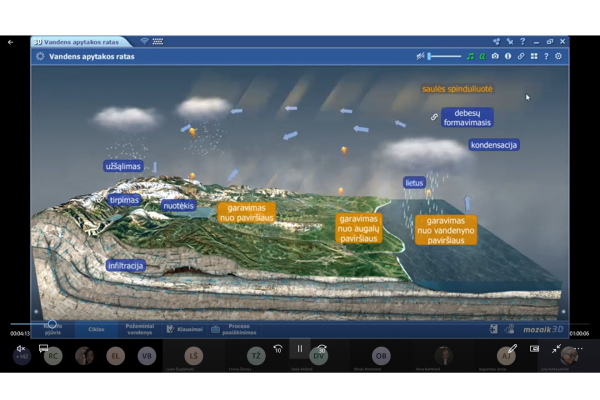Click the 'kondensacija' label
The width and height of the screenshot is (600, 400).
tap(494, 145)
